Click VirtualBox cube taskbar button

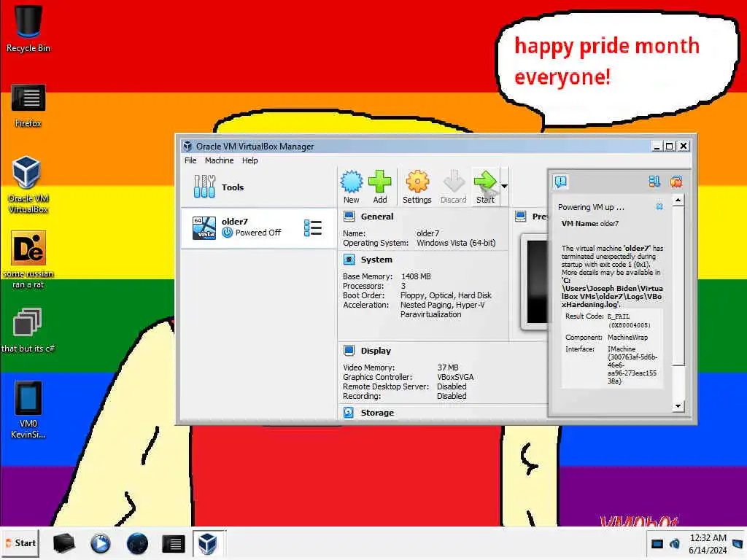click(x=208, y=543)
